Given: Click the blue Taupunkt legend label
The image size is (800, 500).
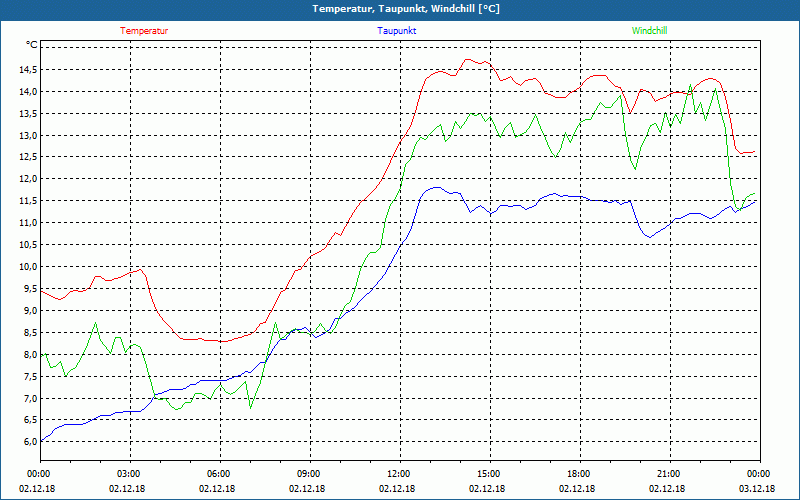Looking at the screenshot, I should (396, 31).
